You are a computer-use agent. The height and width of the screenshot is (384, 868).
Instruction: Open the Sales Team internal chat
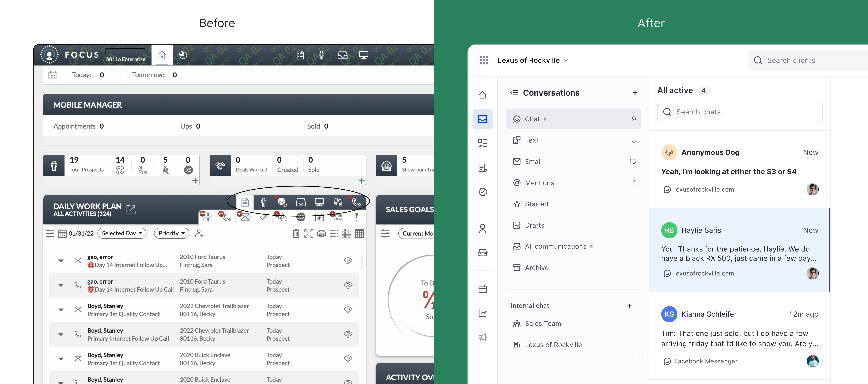(573, 324)
